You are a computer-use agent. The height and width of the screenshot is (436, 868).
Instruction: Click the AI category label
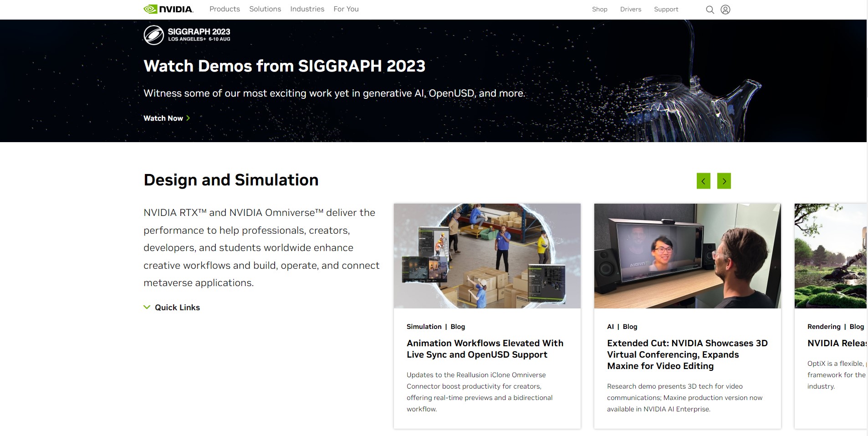[x=610, y=327]
